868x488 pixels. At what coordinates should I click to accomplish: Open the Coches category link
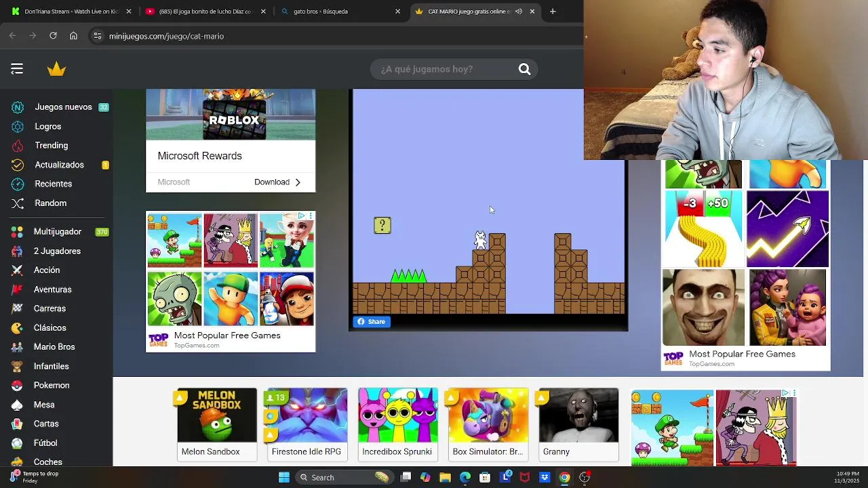click(47, 462)
